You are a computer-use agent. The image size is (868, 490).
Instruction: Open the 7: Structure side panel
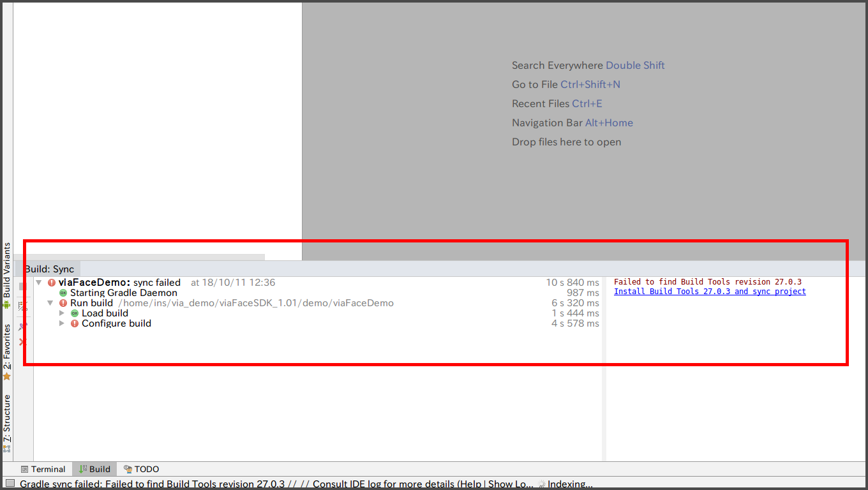(x=7, y=423)
